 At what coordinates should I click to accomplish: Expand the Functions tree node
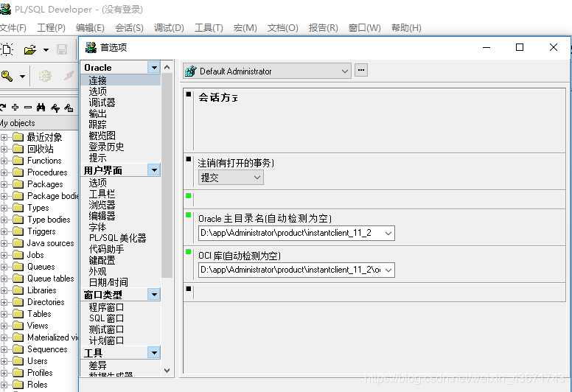pos(4,161)
